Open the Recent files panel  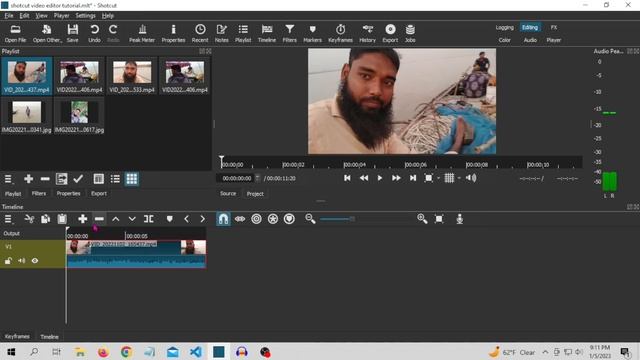tap(200, 33)
